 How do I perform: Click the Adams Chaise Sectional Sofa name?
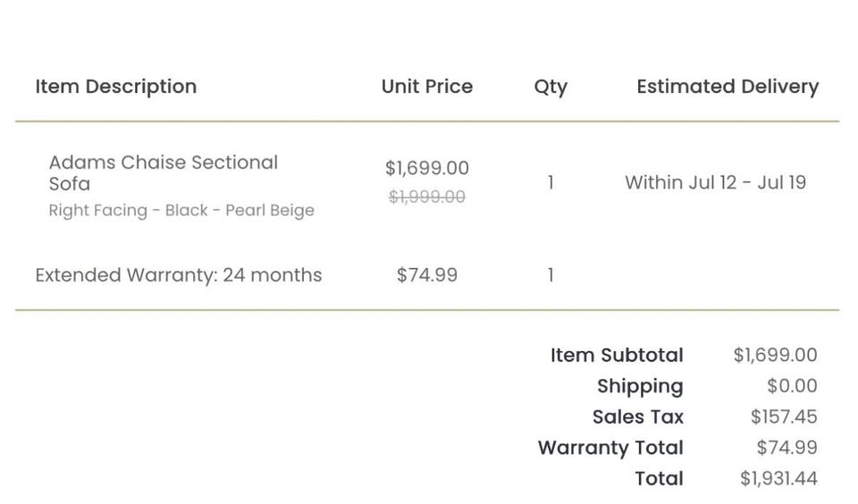click(x=163, y=172)
